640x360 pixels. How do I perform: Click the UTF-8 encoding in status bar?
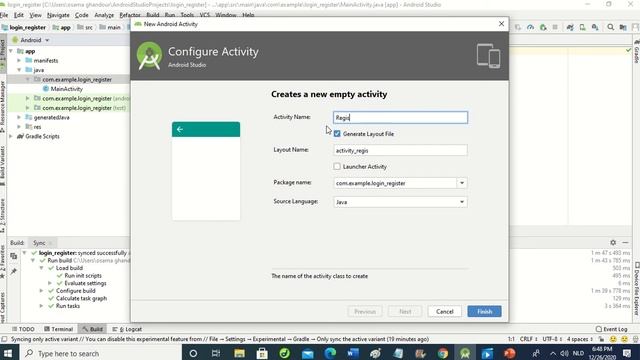552,339
